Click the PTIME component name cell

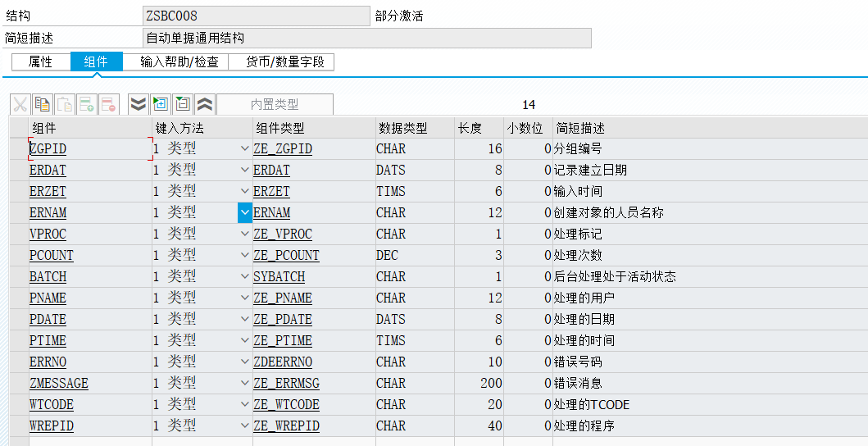(x=90, y=341)
